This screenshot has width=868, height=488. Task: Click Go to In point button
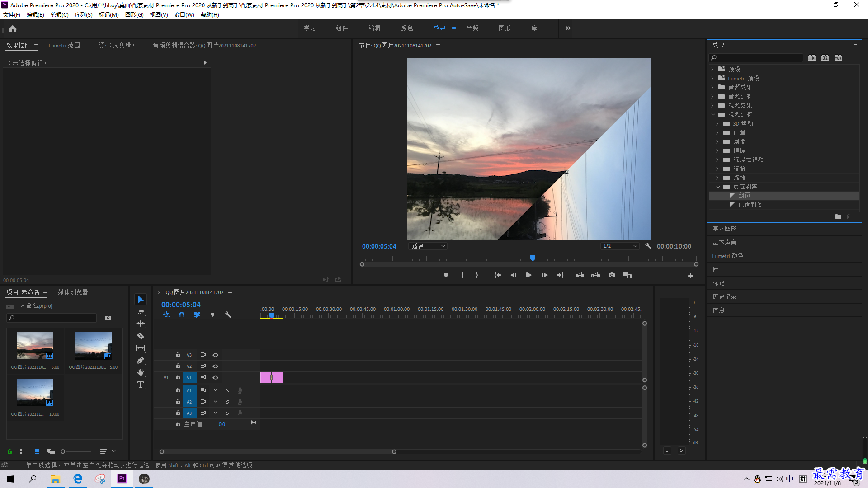click(x=497, y=275)
